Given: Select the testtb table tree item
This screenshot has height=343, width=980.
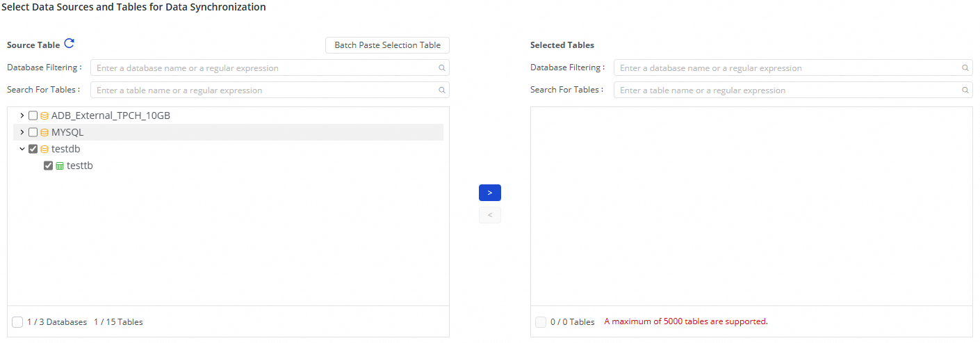Looking at the screenshot, I should (x=80, y=166).
